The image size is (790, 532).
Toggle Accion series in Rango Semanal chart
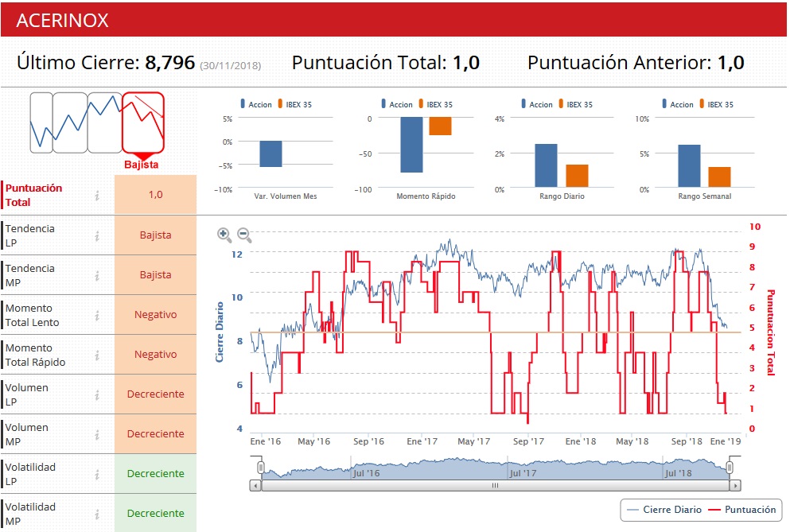(x=678, y=104)
